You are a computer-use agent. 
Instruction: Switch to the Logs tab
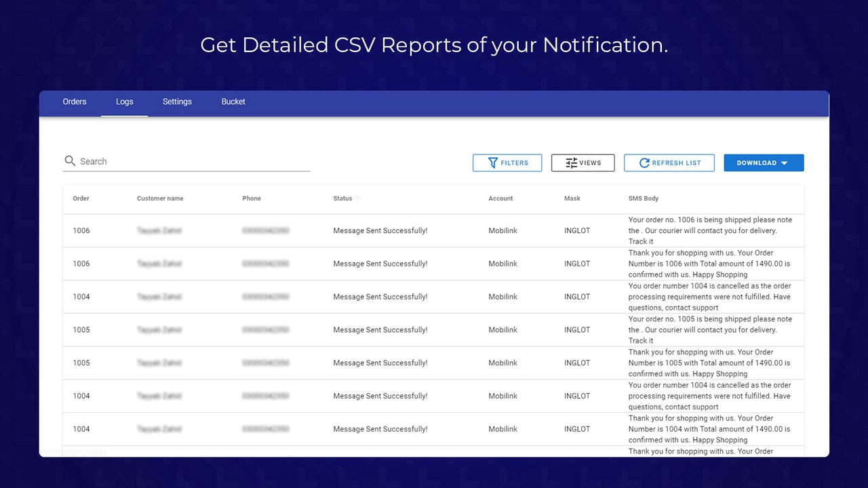point(124,102)
